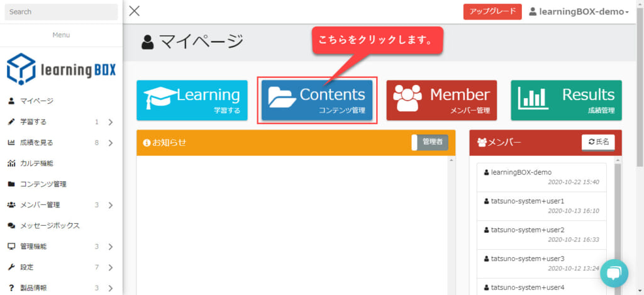
Task: Click the sidebar Search field
Action: pyautogui.click(x=61, y=12)
